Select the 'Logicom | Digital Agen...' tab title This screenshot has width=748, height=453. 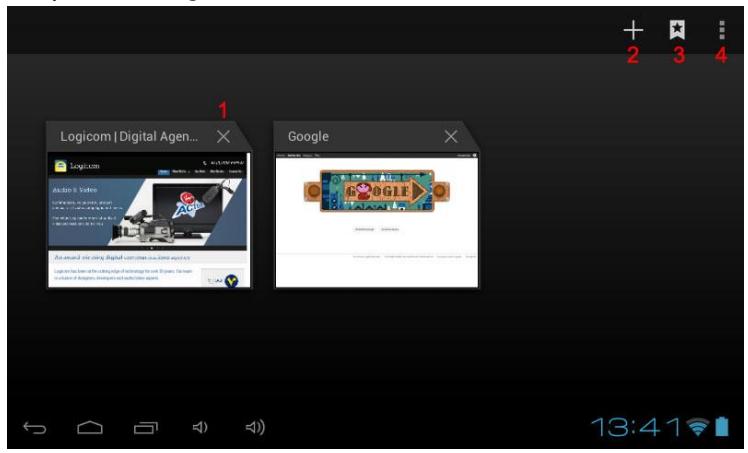coord(128,136)
